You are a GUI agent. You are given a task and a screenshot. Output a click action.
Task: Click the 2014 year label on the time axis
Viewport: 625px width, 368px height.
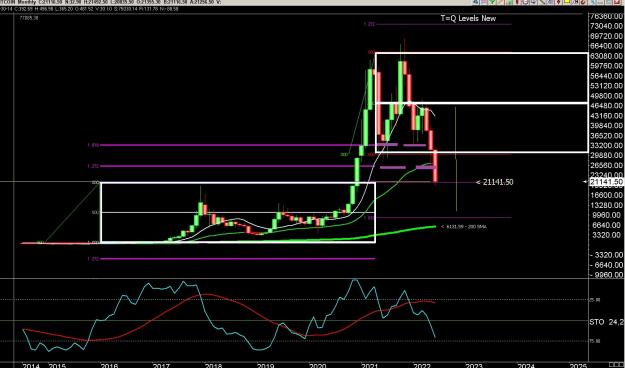click(x=31, y=365)
